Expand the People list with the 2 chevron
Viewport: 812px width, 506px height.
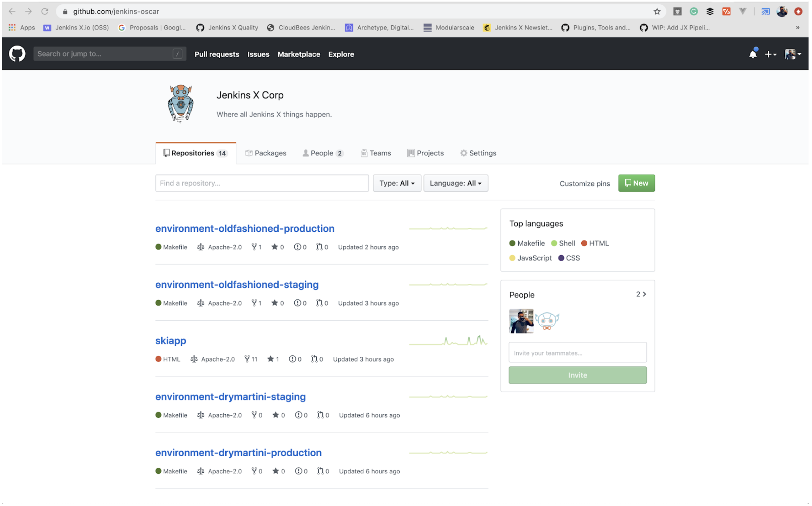pos(641,294)
